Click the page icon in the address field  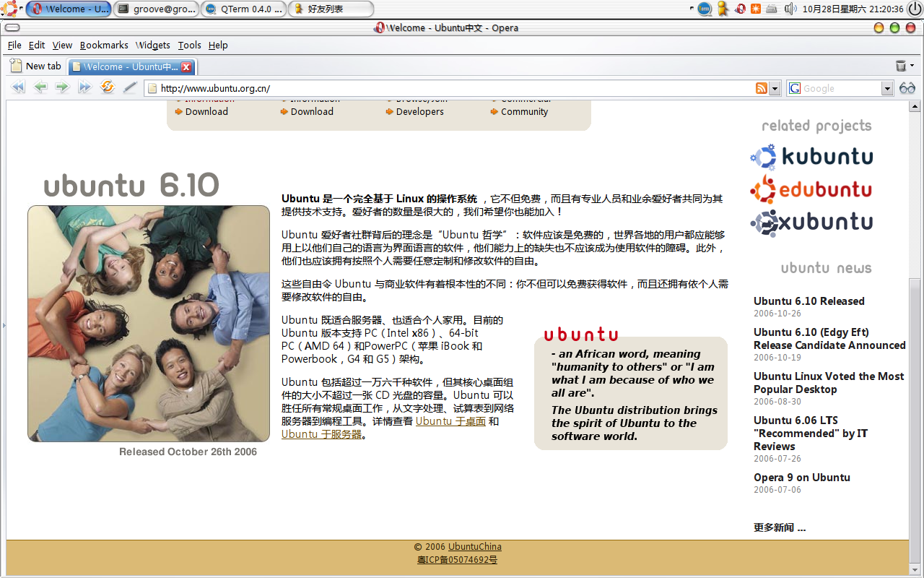point(152,88)
